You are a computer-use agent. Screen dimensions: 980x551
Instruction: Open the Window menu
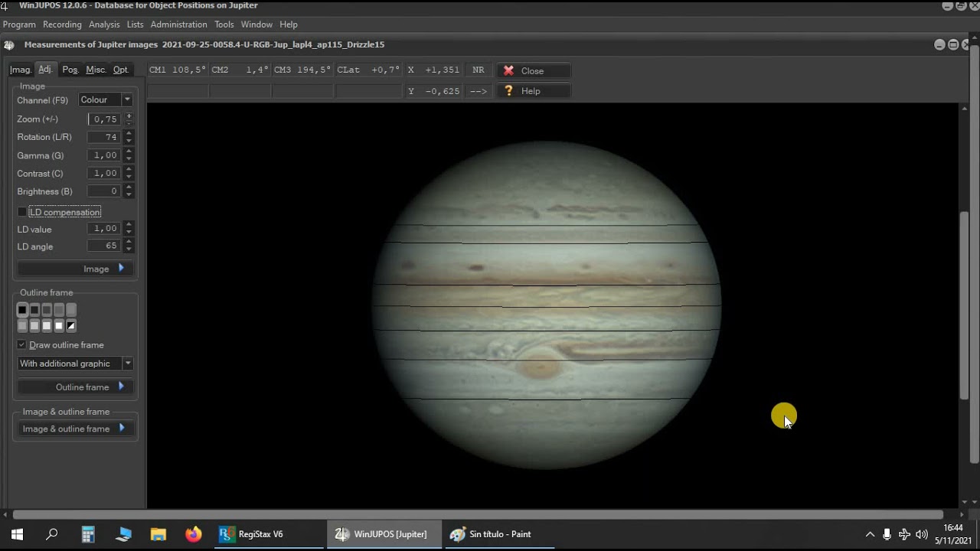[x=256, y=24]
